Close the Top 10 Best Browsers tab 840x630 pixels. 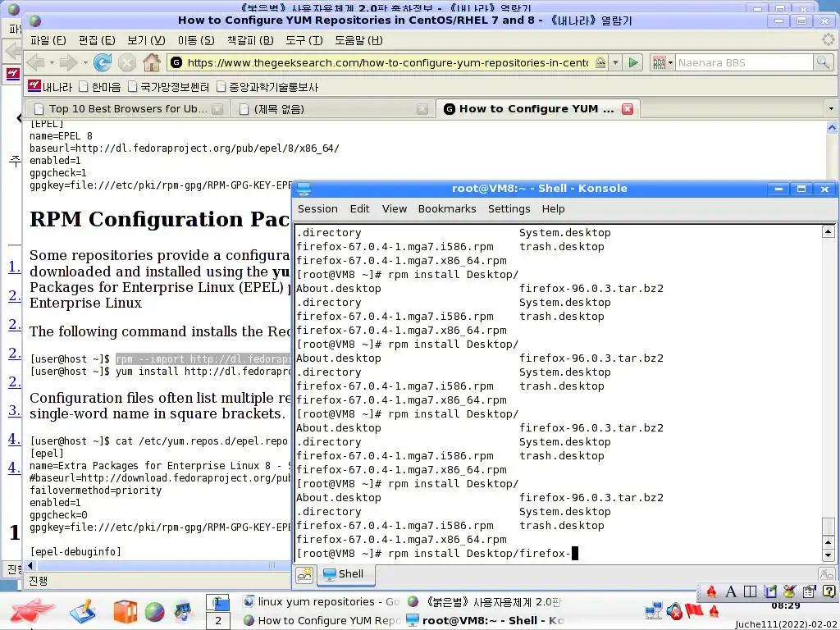[217, 109]
